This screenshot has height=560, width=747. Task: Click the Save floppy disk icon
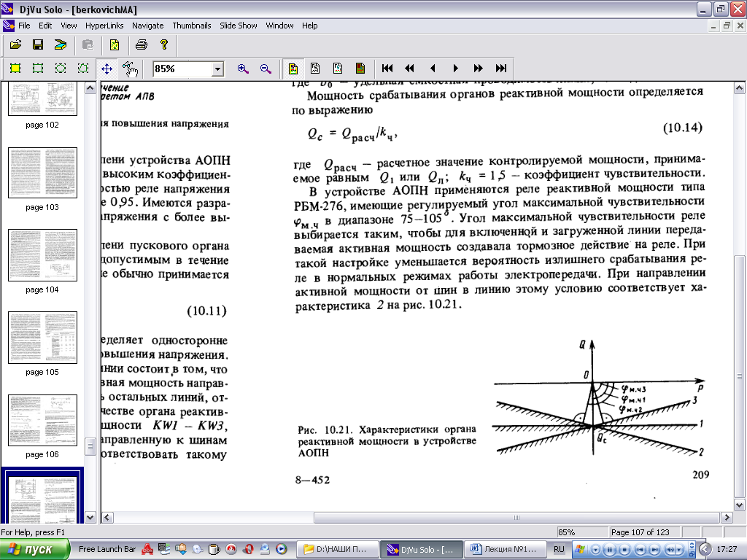(38, 44)
